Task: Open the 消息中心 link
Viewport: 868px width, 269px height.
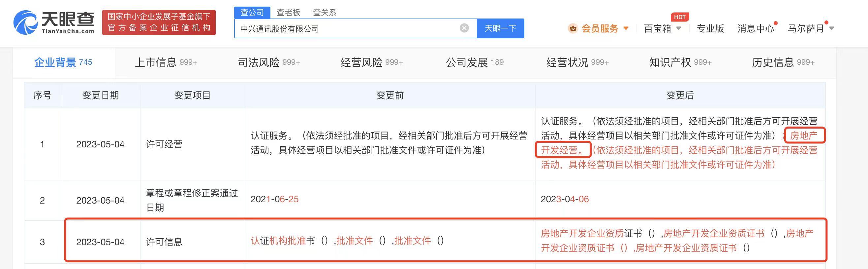Action: point(756,28)
